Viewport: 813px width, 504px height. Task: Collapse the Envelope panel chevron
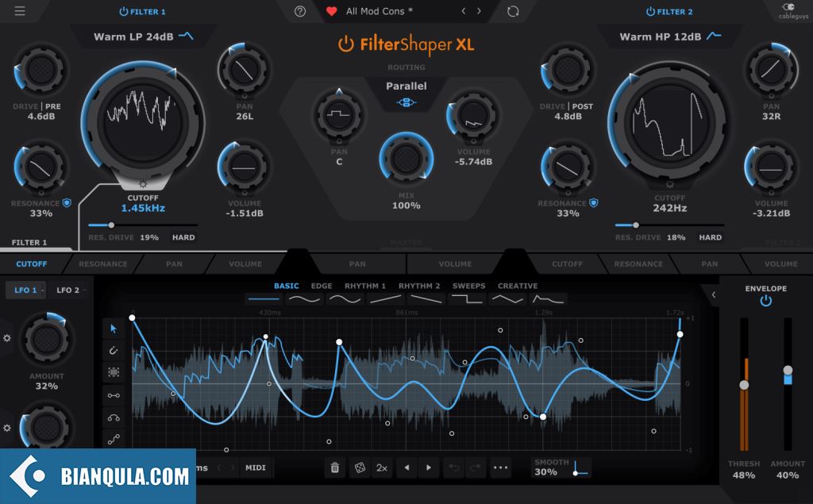pyautogui.click(x=714, y=295)
